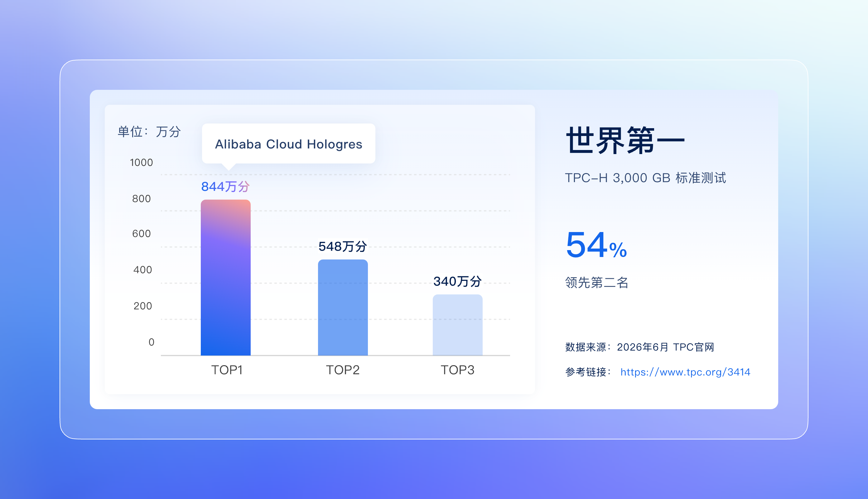Click the 领先第二名 caption
This screenshot has height=499, width=868.
[x=597, y=282]
